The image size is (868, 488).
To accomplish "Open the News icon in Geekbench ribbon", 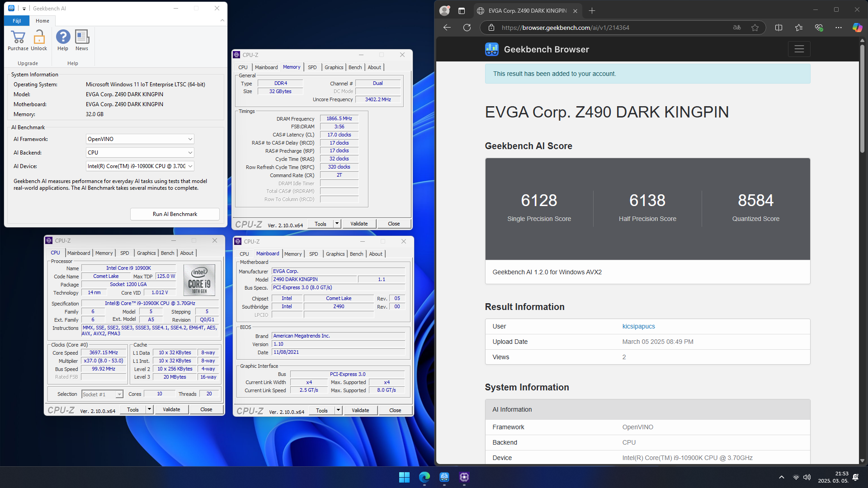I will [x=82, y=37].
